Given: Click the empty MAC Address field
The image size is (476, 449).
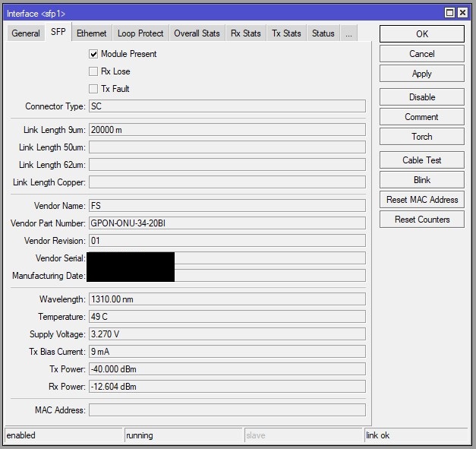Looking at the screenshot, I should (227, 410).
